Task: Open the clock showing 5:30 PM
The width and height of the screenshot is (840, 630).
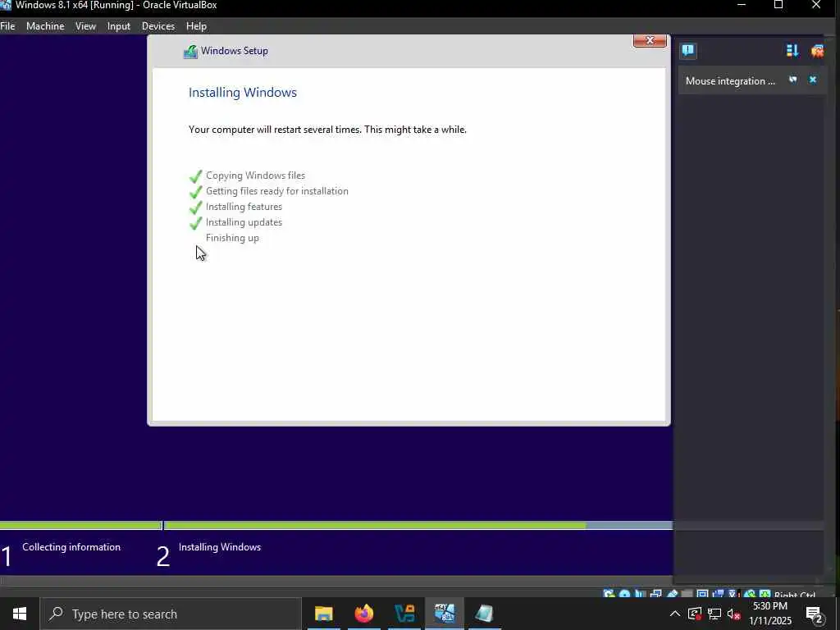Action: click(769, 614)
